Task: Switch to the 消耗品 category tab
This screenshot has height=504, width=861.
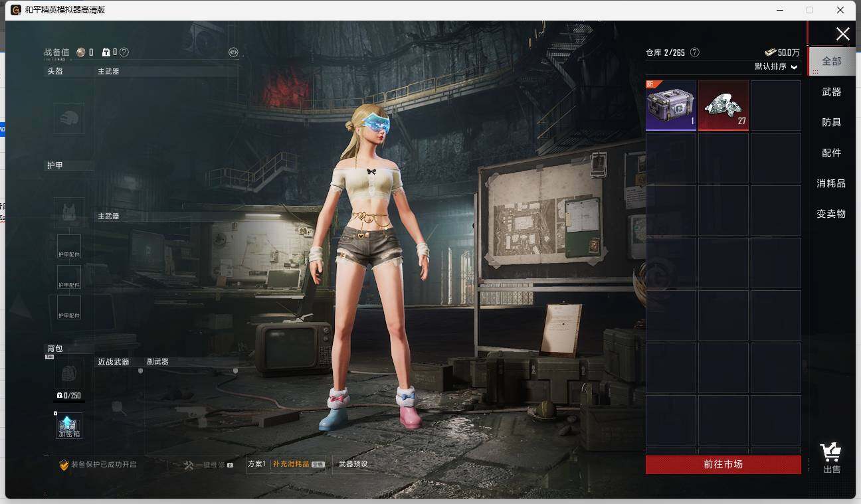Action: coord(831,183)
